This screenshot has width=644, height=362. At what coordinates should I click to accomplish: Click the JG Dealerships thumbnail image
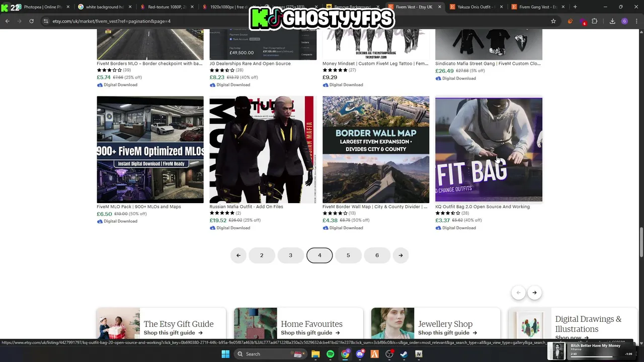point(263,44)
